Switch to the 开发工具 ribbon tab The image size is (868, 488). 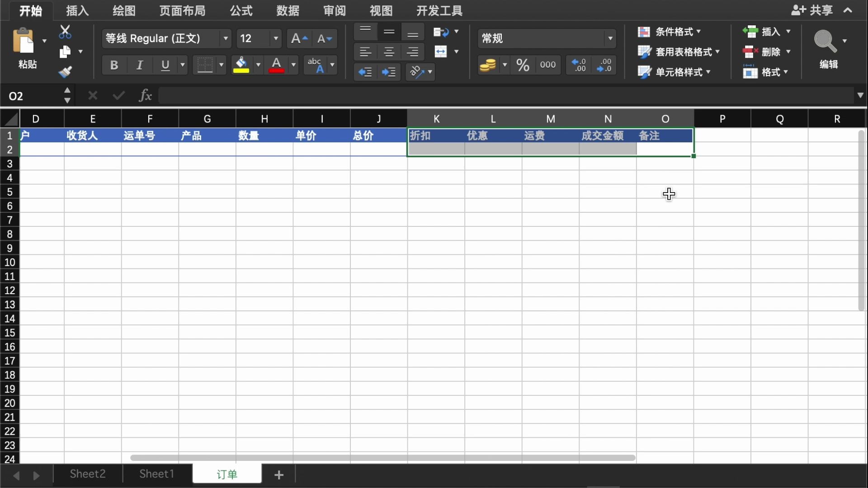pos(439,10)
